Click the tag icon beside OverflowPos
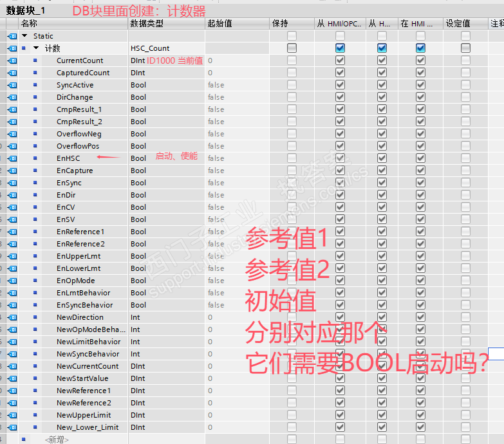 [12, 146]
